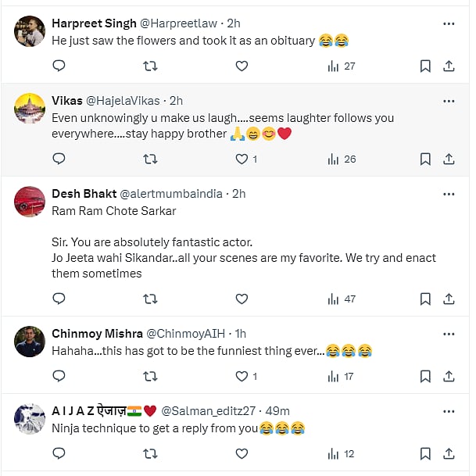Click Vikas's temple profile picture
476x476 pixels.
[x=30, y=109]
